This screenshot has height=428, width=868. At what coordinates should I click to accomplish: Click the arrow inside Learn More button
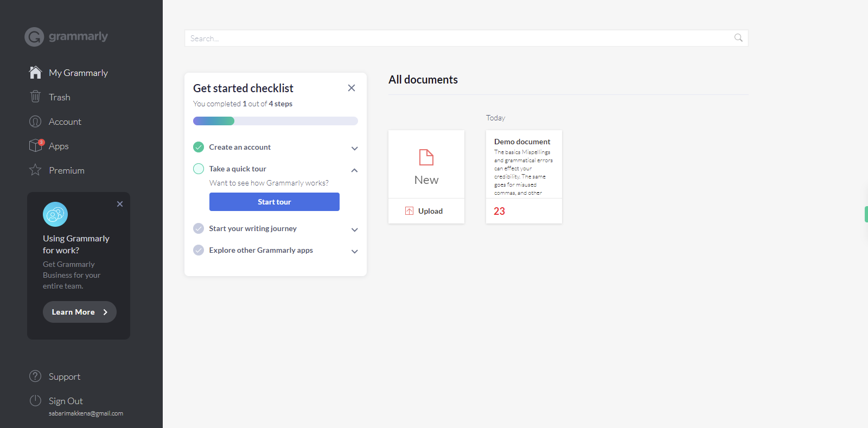tap(105, 312)
